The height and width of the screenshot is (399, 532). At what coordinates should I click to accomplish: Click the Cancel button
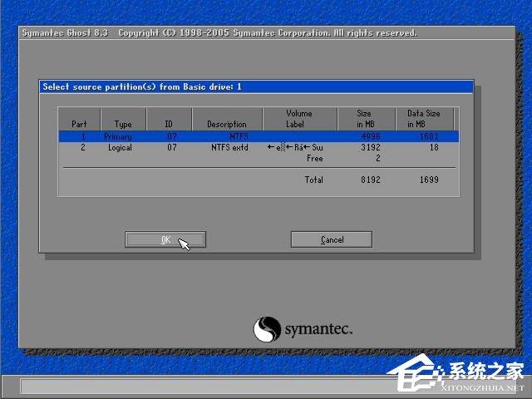332,239
